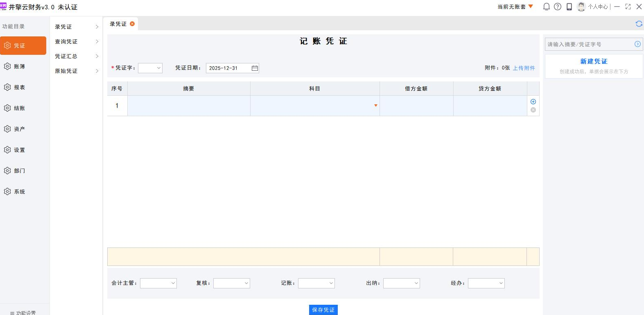The height and width of the screenshot is (315, 644).
Task: Click the 科目 column header
Action: tap(315, 88)
